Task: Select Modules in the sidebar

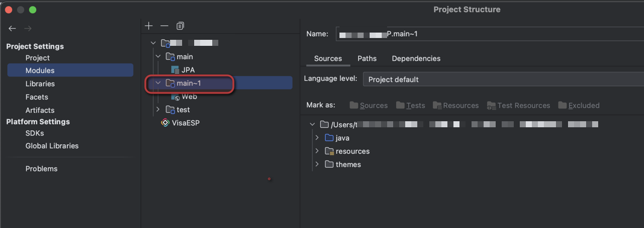Action: pyautogui.click(x=70, y=71)
